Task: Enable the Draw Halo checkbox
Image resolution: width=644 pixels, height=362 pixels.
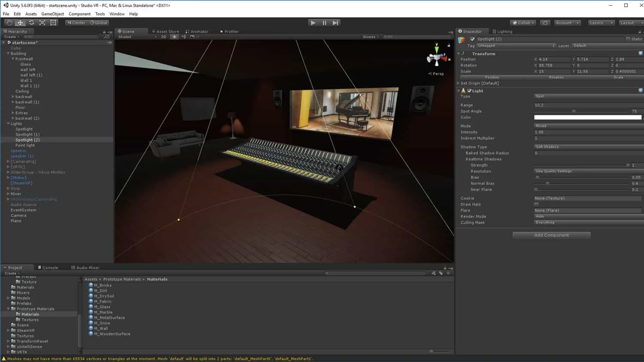Action: [536, 205]
